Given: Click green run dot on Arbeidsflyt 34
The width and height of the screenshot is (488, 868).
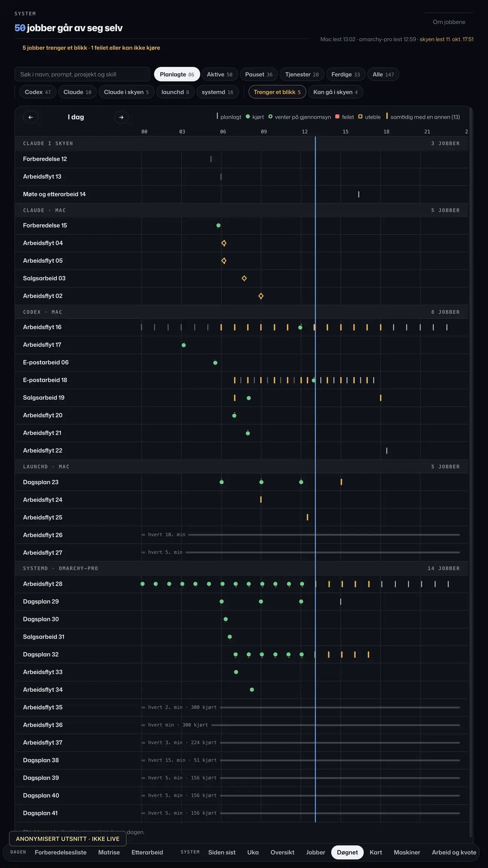Looking at the screenshot, I should click(252, 690).
